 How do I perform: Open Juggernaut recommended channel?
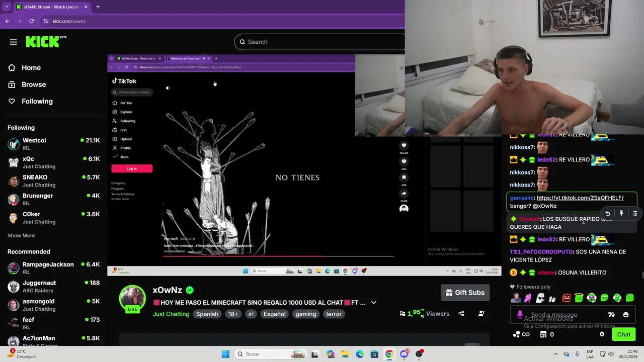tap(54, 287)
